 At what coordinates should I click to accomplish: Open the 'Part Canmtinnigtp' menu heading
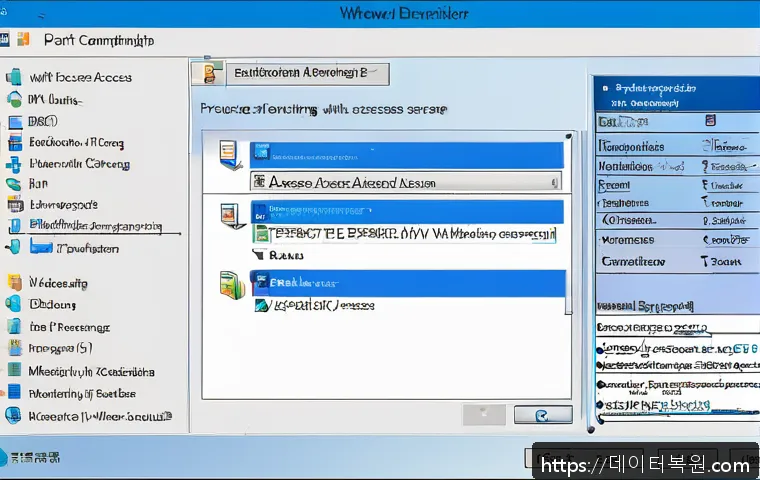click(99, 40)
